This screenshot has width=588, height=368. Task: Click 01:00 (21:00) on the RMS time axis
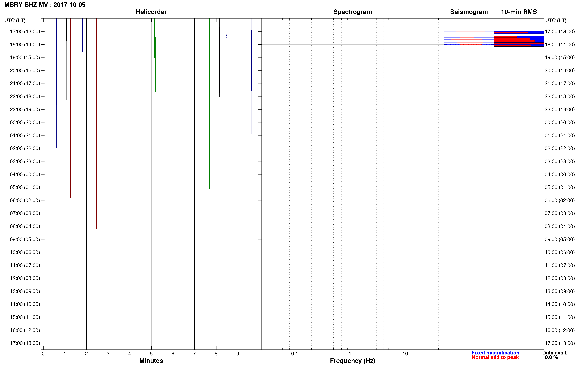click(560, 135)
